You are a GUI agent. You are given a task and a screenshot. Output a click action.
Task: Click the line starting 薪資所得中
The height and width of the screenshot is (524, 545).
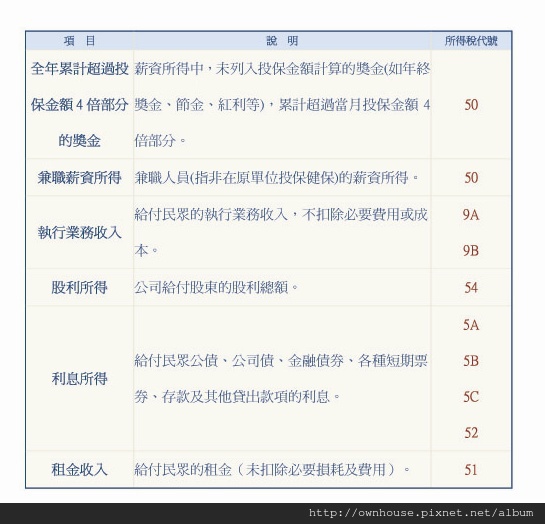pyautogui.click(x=282, y=69)
